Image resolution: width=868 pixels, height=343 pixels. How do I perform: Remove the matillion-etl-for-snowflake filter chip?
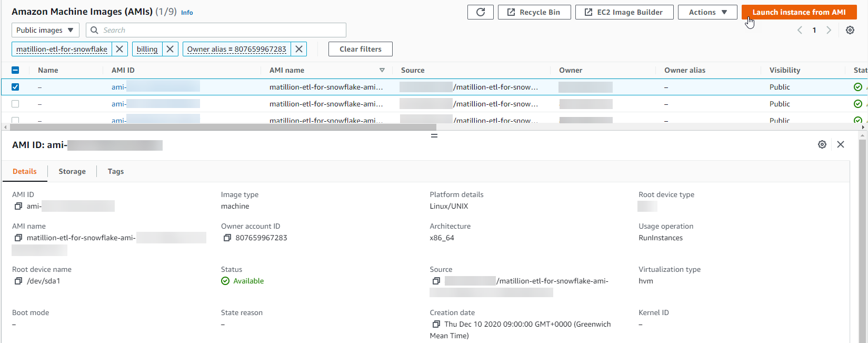119,49
